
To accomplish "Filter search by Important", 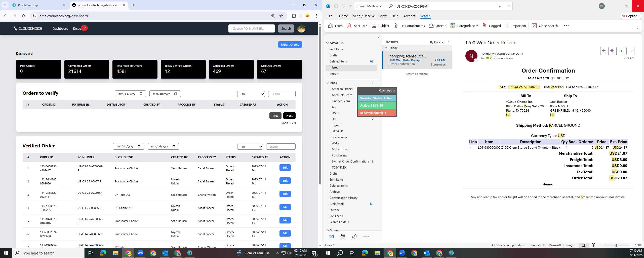I will coord(516,26).
